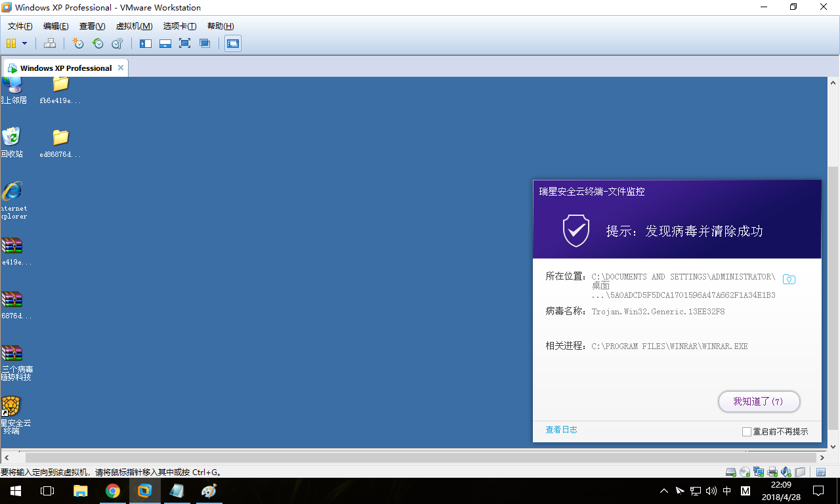Send Ctrl+Alt+Del to the virtual machine
Image resolution: width=840 pixels, height=504 pixels.
(50, 43)
